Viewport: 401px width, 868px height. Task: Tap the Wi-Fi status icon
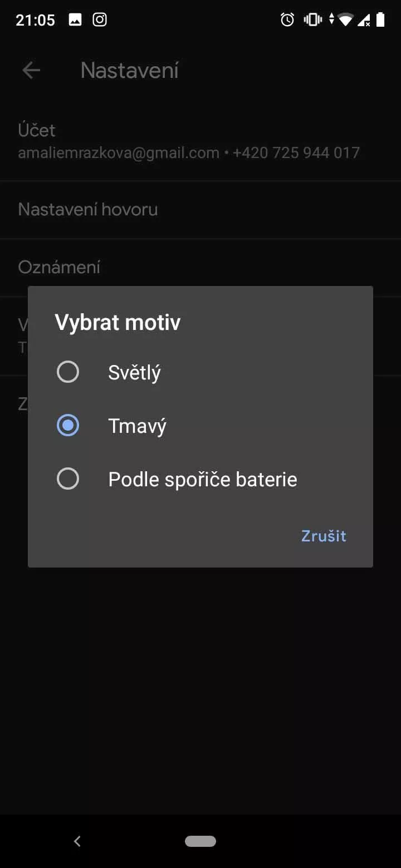pos(346,20)
